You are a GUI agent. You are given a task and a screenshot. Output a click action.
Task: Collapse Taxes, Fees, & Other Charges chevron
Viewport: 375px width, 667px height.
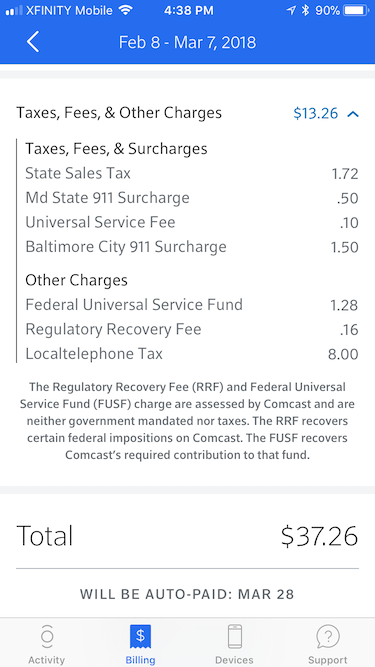(x=353, y=114)
